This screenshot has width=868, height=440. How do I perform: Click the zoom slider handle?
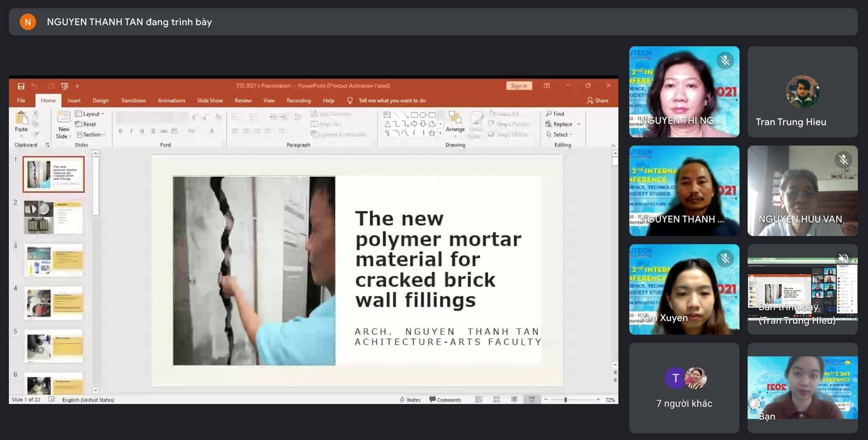tap(565, 400)
